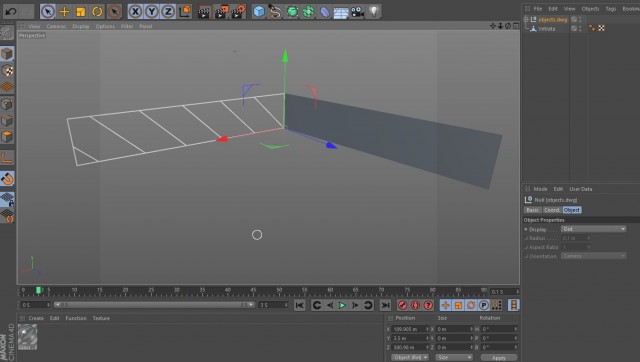This screenshot has height=362, width=640.
Task: Open the Size mode dropdown
Action: pos(454,357)
